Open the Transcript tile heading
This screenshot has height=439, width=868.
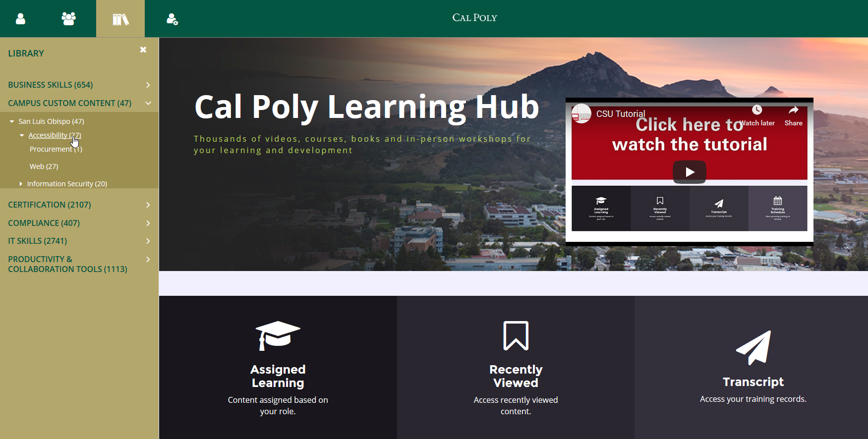(753, 382)
